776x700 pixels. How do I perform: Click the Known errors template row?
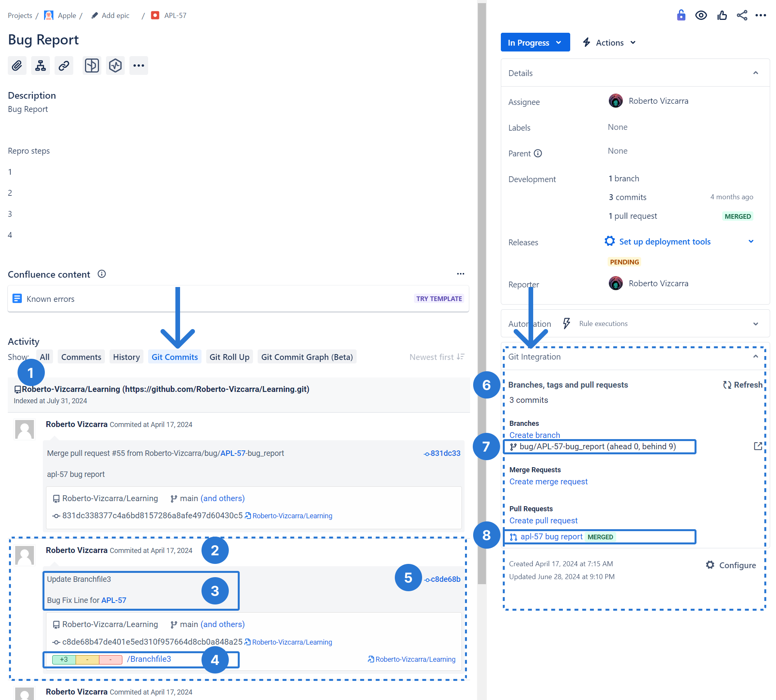click(x=238, y=299)
